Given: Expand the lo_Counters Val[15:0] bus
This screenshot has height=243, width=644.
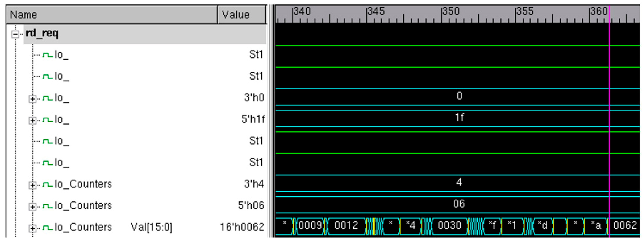Looking at the screenshot, I should pyautogui.click(x=32, y=228).
